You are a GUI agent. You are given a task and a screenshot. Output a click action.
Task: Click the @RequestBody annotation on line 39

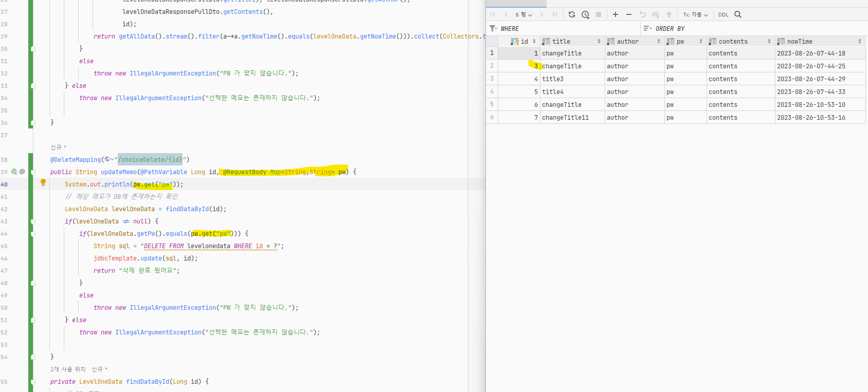[x=245, y=172]
